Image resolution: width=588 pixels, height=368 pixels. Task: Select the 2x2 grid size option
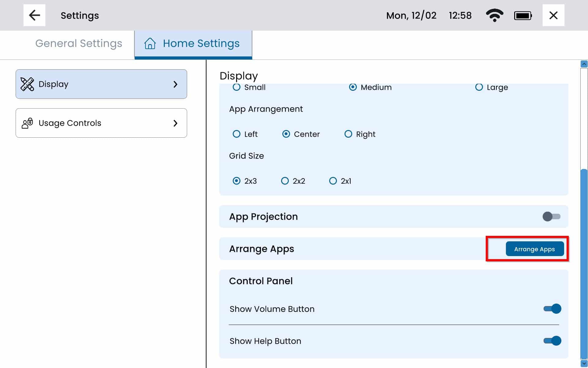285,181
